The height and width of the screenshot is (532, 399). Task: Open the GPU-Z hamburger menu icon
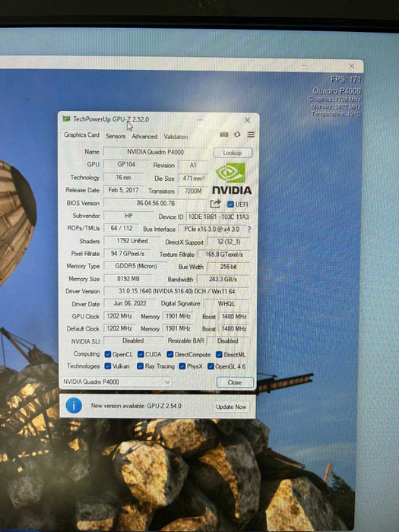251,135
